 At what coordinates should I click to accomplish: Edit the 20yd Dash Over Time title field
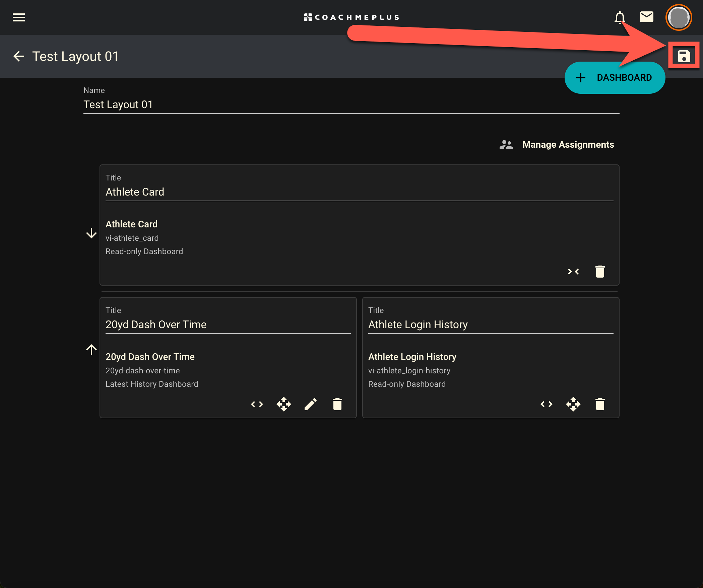[x=228, y=324]
